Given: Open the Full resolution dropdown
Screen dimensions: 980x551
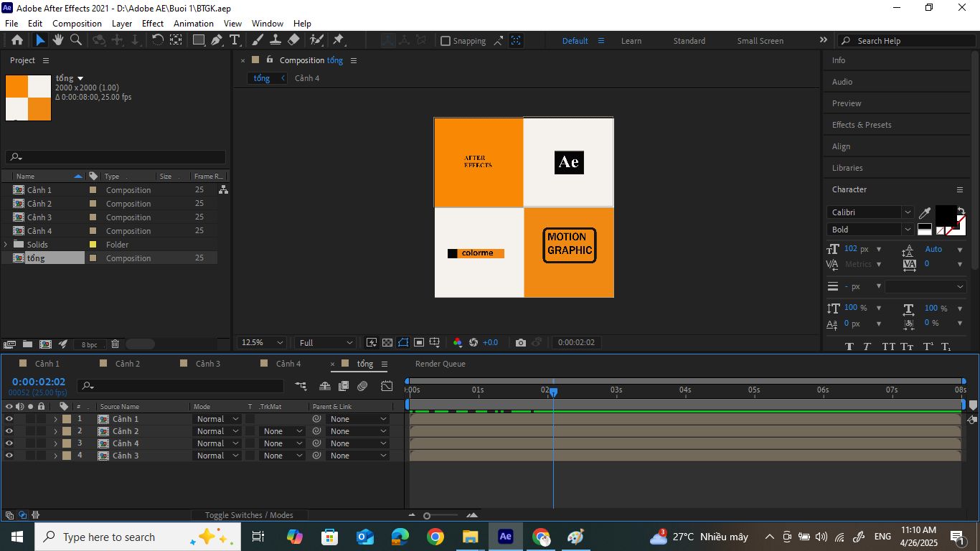Looking at the screenshot, I should click(326, 342).
